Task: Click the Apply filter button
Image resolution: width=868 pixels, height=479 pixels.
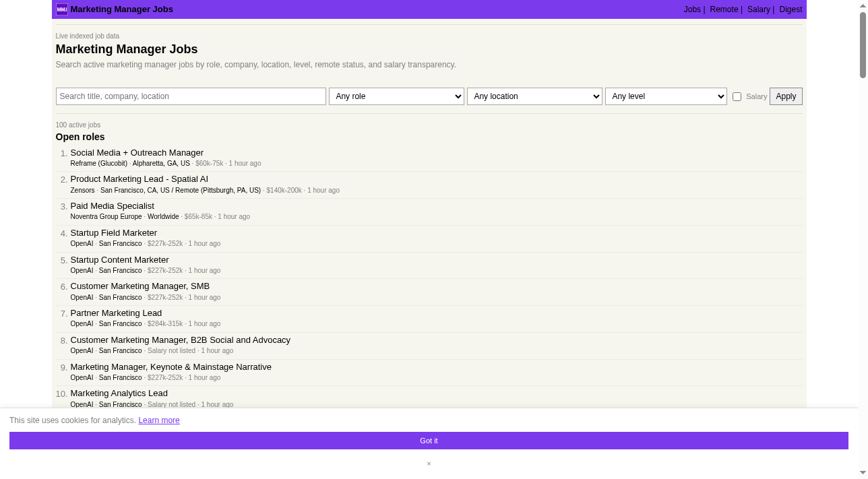Action: pyautogui.click(x=786, y=96)
